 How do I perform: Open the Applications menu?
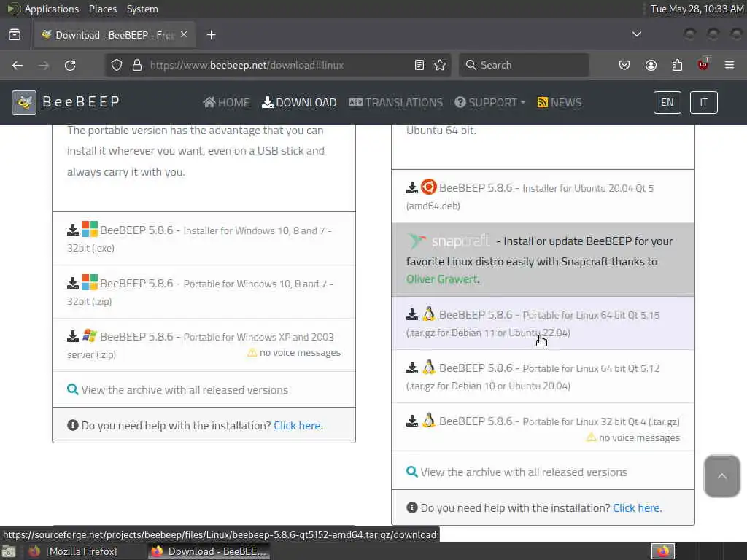pyautogui.click(x=52, y=9)
